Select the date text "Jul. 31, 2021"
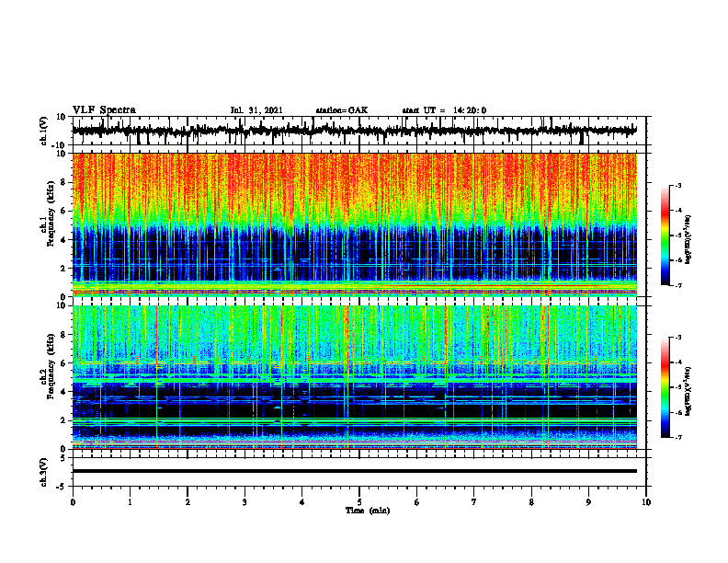The width and height of the screenshot is (728, 563). (256, 110)
